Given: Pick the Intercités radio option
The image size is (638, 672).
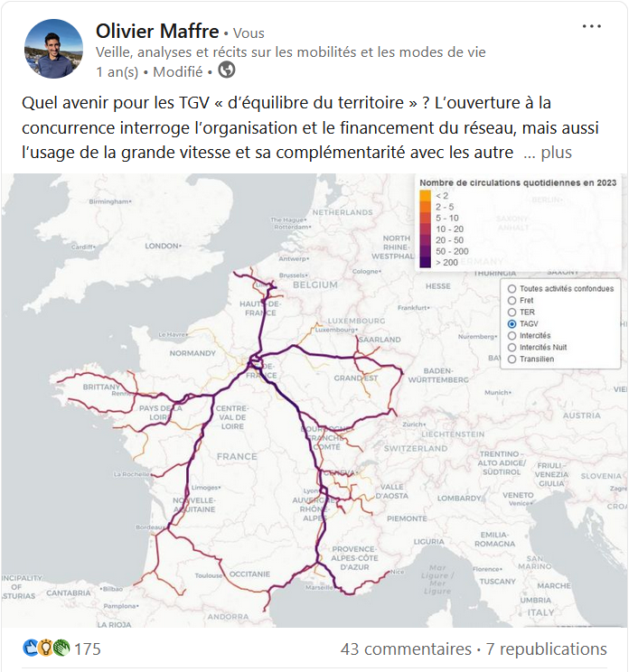Looking at the screenshot, I should click(512, 336).
